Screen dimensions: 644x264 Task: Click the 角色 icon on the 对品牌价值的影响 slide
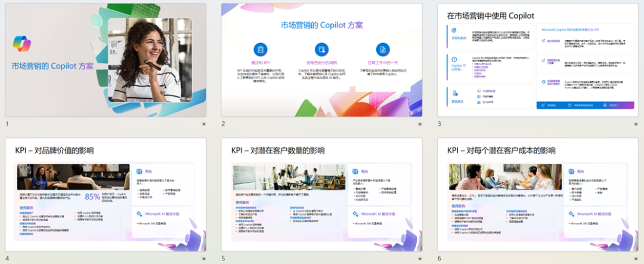point(139,171)
